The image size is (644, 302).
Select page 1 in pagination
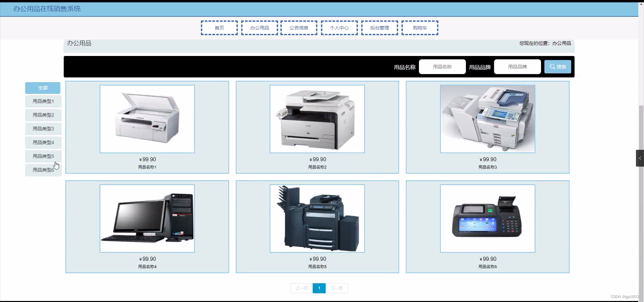319,288
